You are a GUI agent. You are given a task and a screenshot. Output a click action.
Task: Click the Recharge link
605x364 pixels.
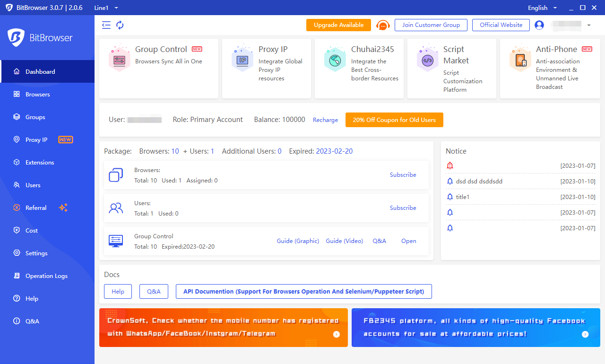[325, 120]
